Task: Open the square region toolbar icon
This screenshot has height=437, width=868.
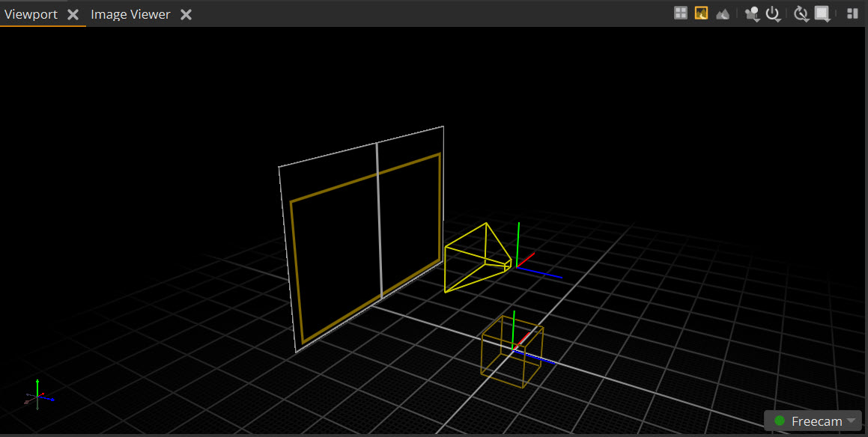Action: coord(822,13)
